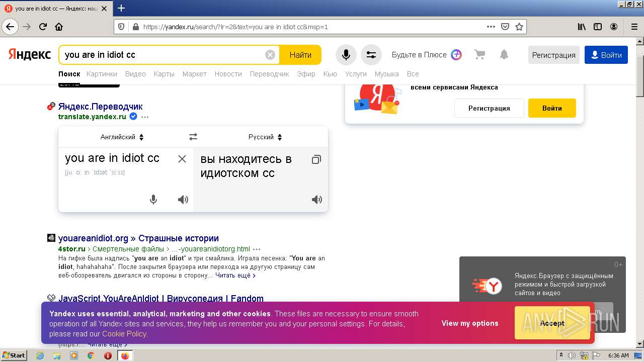
Task: Expand snippet with Читать ещё link
Action: [x=235, y=276]
